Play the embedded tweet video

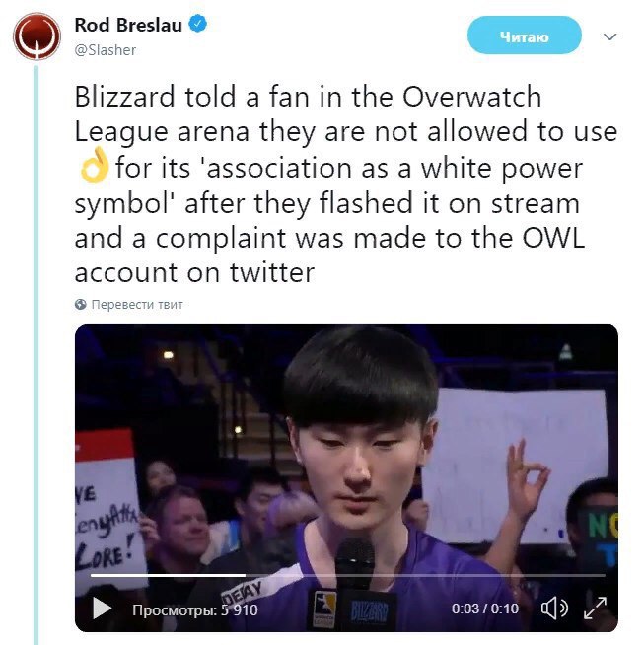(x=102, y=608)
